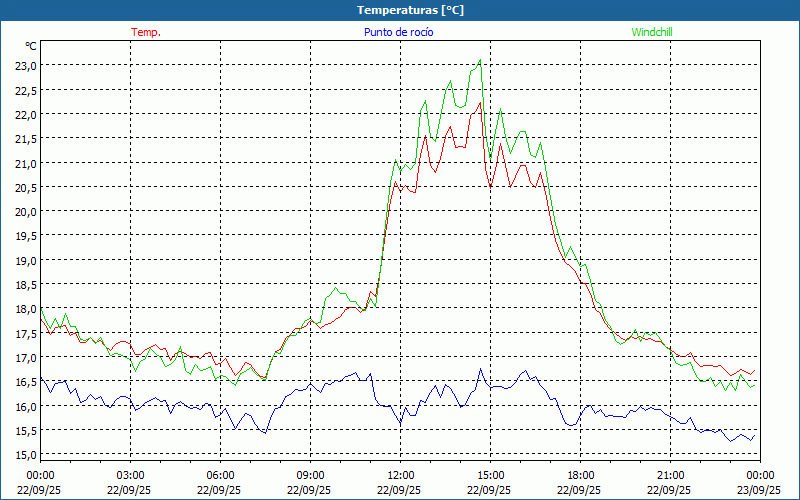
Task: Select the 18:00 time marker
Action: click(x=580, y=475)
